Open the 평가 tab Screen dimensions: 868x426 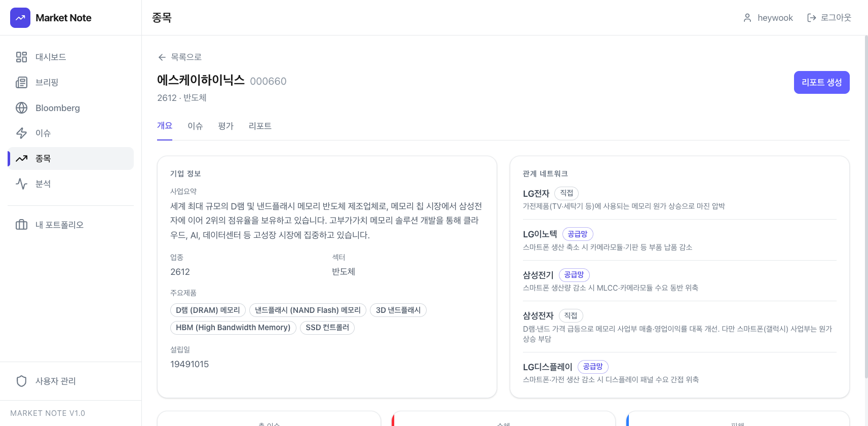tap(225, 126)
